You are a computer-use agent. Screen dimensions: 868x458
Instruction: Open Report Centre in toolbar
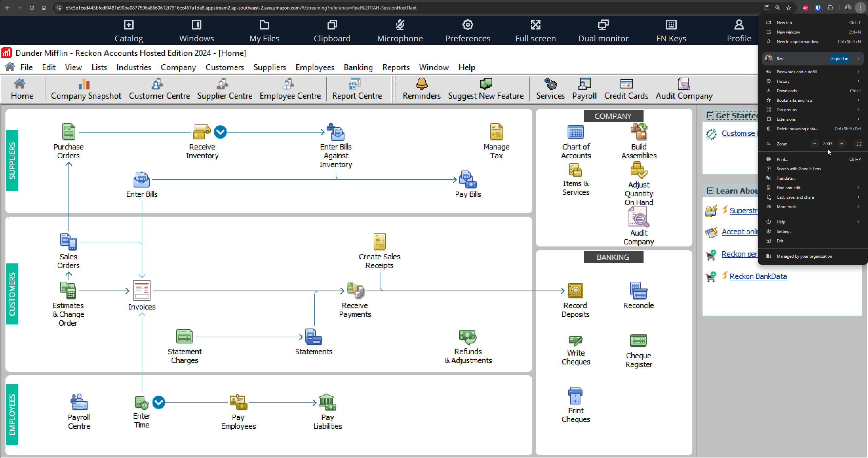[357, 89]
